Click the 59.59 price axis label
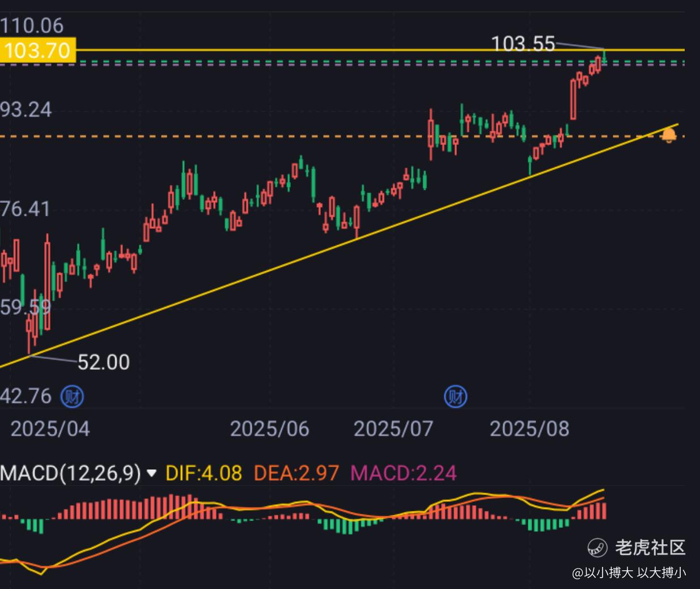 [x=26, y=308]
